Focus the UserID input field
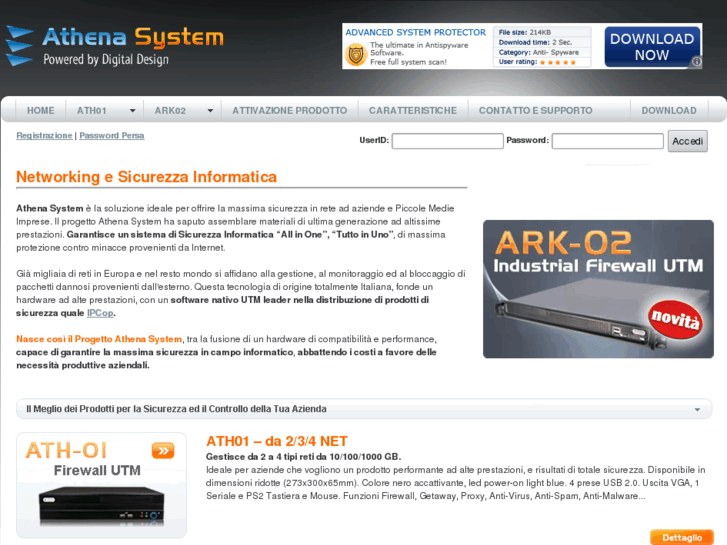 click(x=447, y=141)
